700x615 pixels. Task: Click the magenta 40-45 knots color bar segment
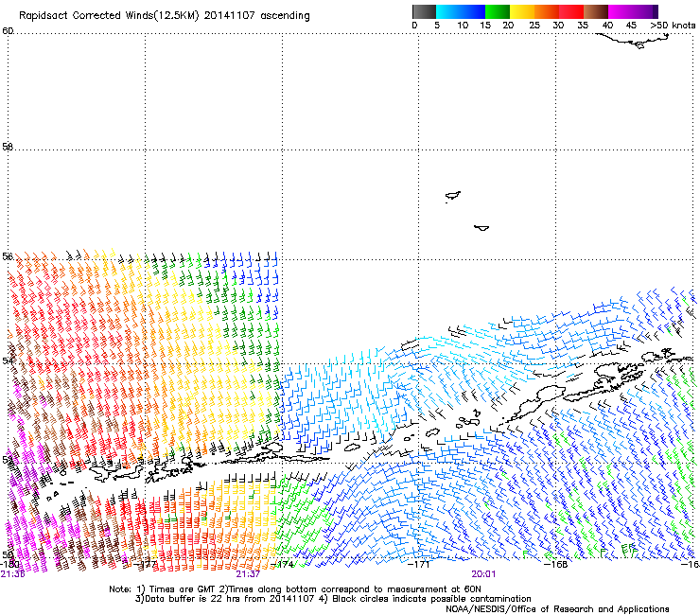point(621,11)
